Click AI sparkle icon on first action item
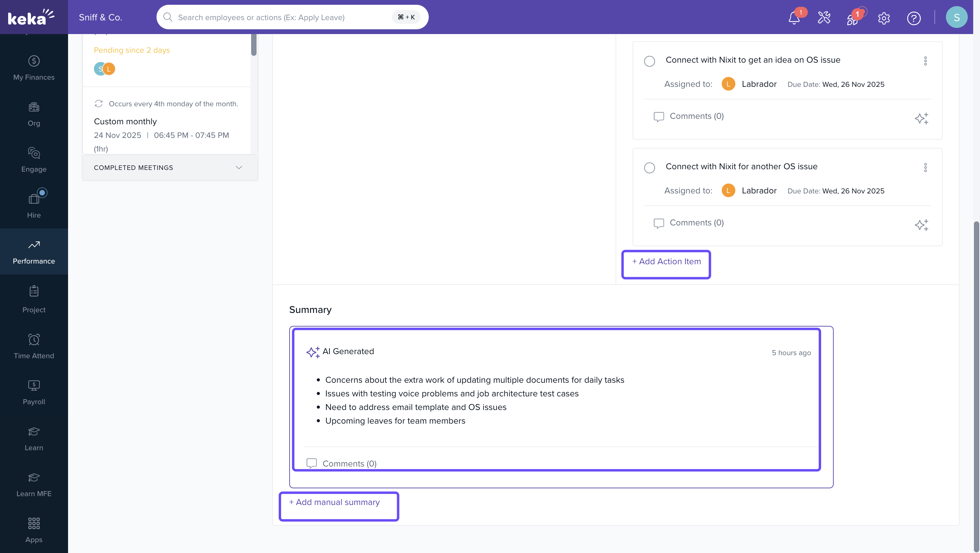Image resolution: width=980 pixels, height=553 pixels. tap(921, 118)
